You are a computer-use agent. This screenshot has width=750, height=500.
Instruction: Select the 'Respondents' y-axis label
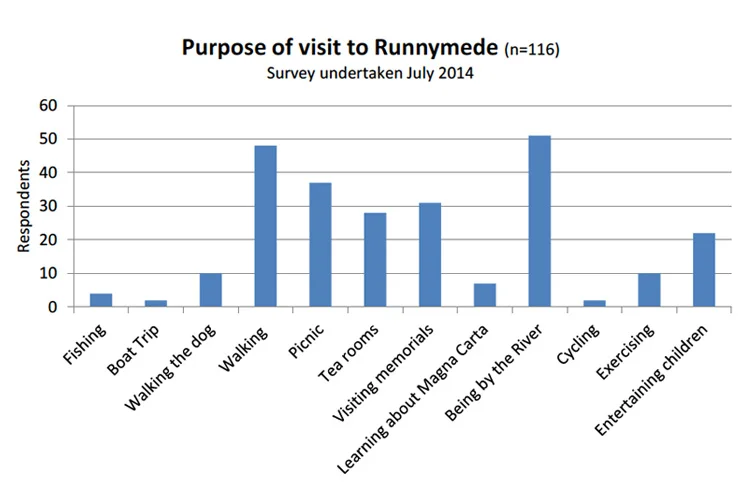pyautogui.click(x=23, y=206)
